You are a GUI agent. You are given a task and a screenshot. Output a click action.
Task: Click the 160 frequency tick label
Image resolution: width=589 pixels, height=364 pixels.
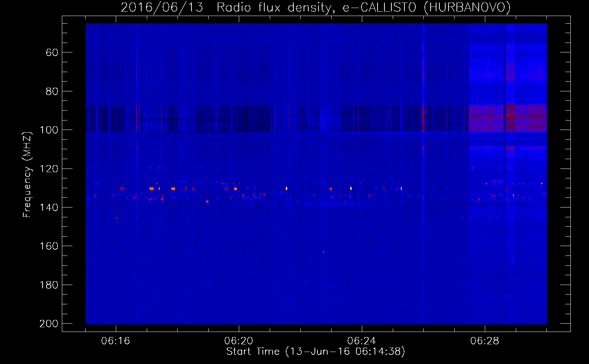49,246
